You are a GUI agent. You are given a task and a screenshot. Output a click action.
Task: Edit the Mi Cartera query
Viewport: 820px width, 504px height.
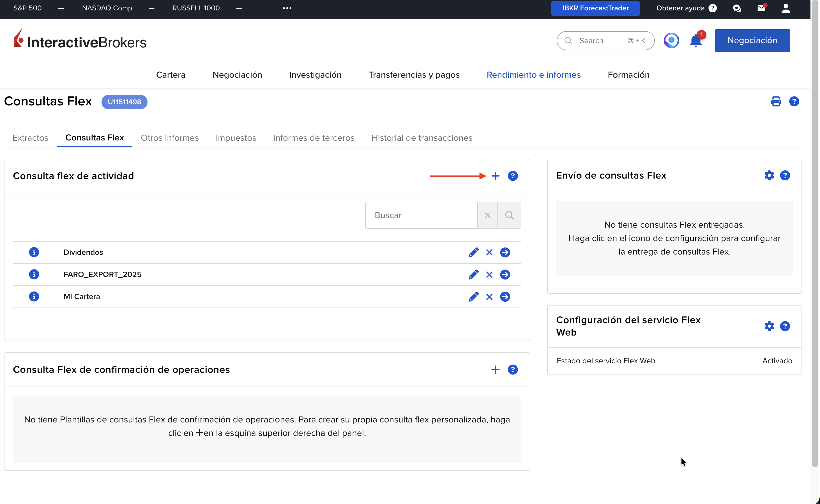pyautogui.click(x=473, y=297)
